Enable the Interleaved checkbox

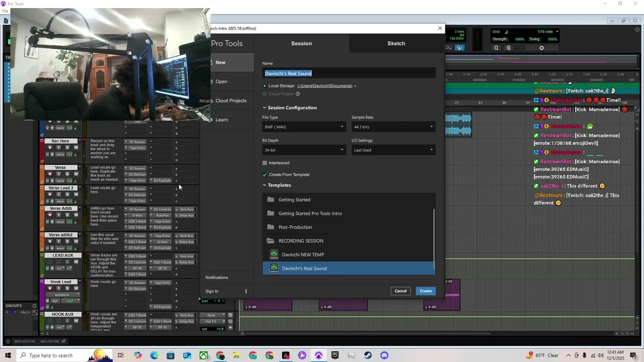pos(265,163)
